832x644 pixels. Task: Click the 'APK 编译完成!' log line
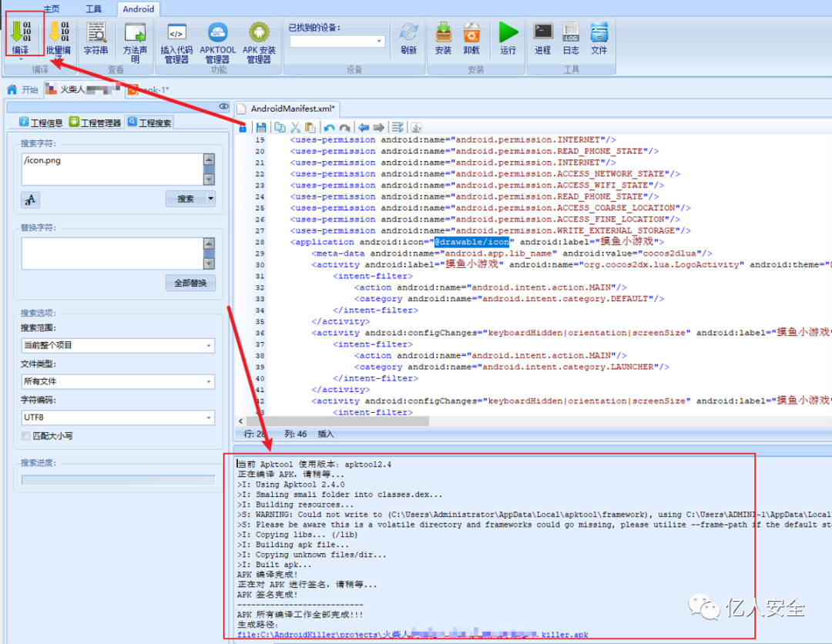267,575
